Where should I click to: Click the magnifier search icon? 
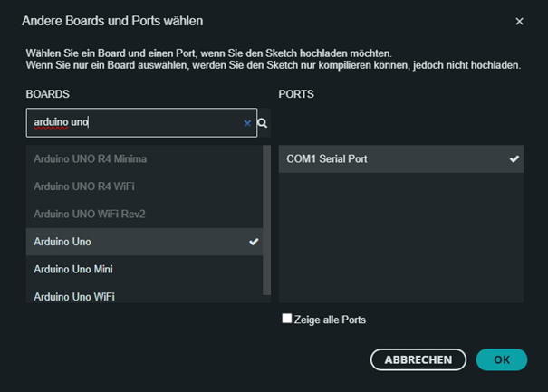coord(263,123)
